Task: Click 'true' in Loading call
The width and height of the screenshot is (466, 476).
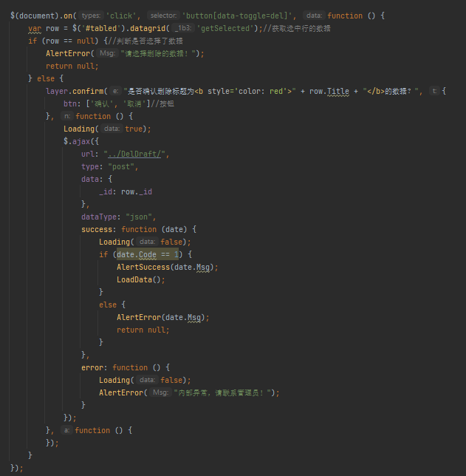Action: 134,129
